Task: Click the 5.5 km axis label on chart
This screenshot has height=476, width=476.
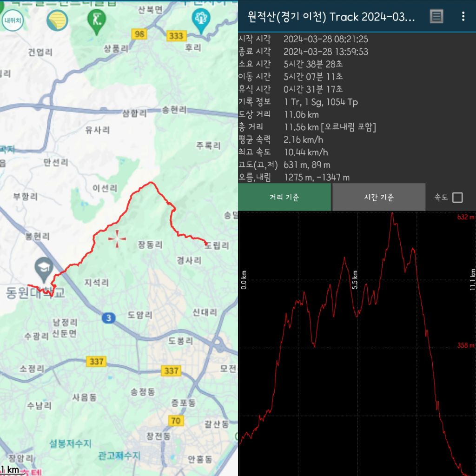Action: (355, 279)
